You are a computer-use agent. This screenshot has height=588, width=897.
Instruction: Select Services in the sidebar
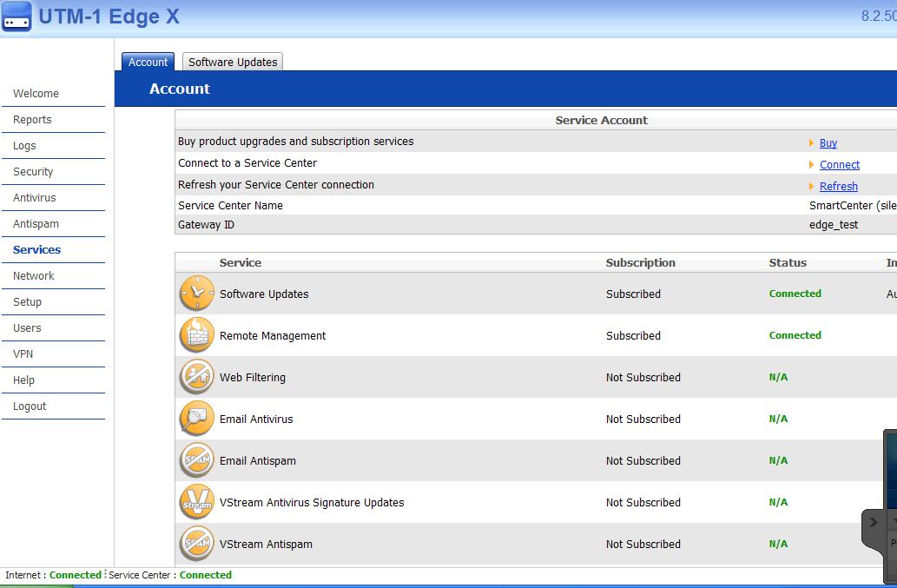point(36,249)
